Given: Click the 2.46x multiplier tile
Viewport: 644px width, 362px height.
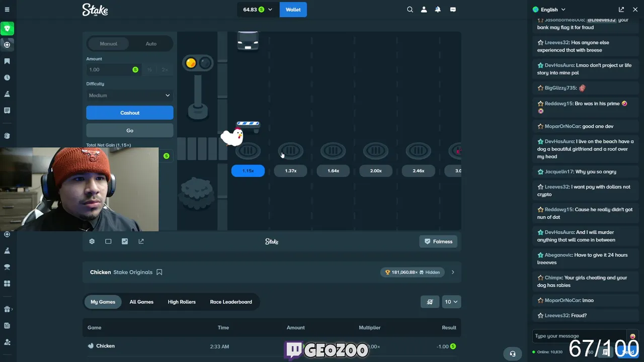Looking at the screenshot, I should [x=419, y=171].
